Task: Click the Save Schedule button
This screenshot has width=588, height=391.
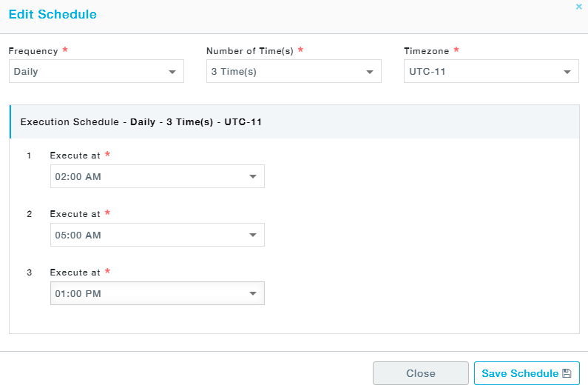Action: click(x=527, y=373)
